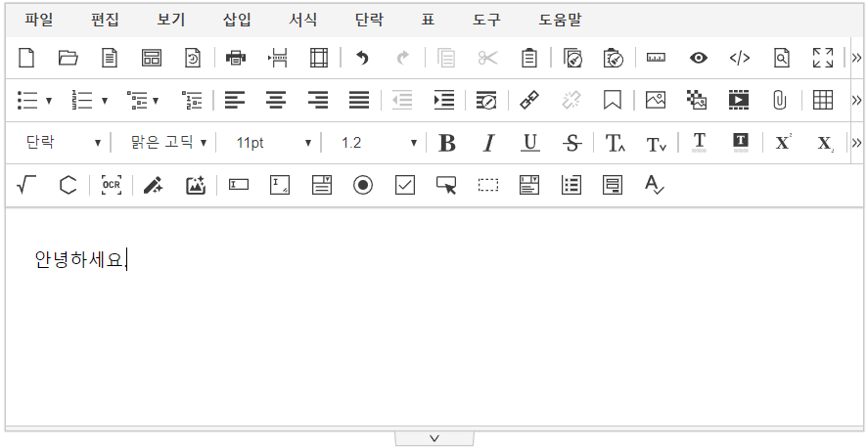868x448 pixels.
Task: Click the text font color icon
Action: 699,143
